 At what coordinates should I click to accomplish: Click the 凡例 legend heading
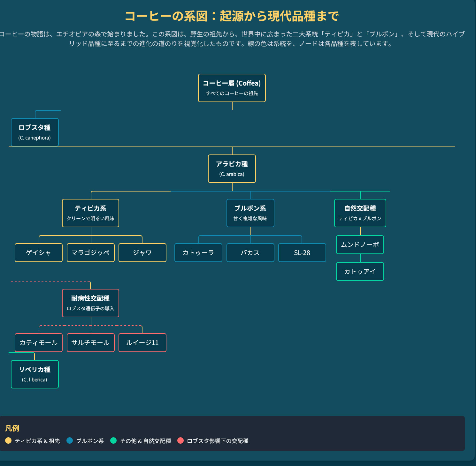tap(12, 428)
